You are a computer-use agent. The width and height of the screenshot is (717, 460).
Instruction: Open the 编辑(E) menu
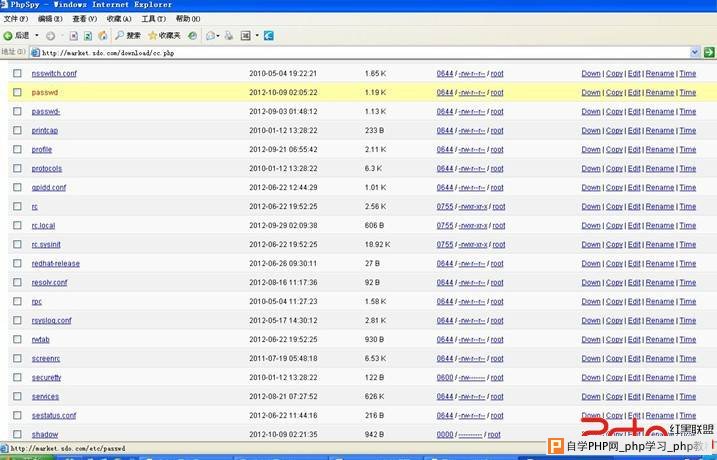pos(50,19)
